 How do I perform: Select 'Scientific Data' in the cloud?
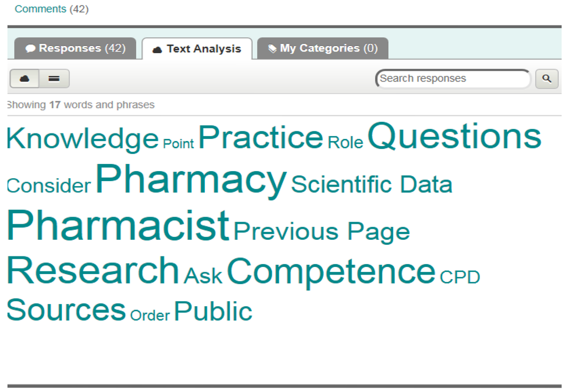[372, 185]
